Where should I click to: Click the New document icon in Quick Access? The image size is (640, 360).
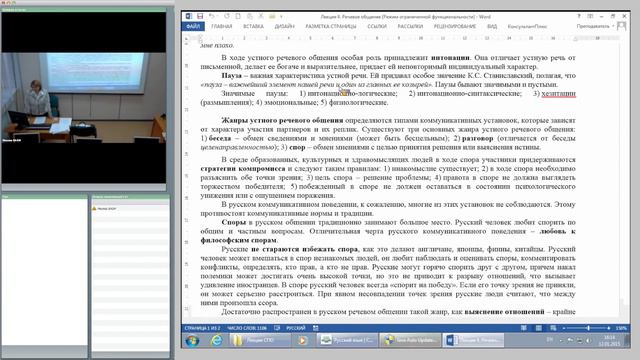click(x=238, y=16)
